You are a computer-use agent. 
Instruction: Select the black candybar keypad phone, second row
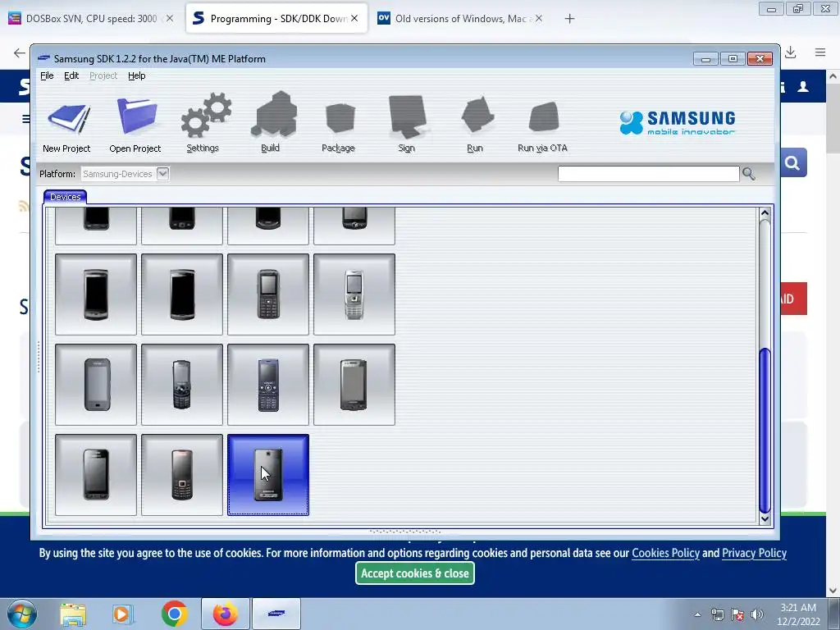[x=268, y=294]
